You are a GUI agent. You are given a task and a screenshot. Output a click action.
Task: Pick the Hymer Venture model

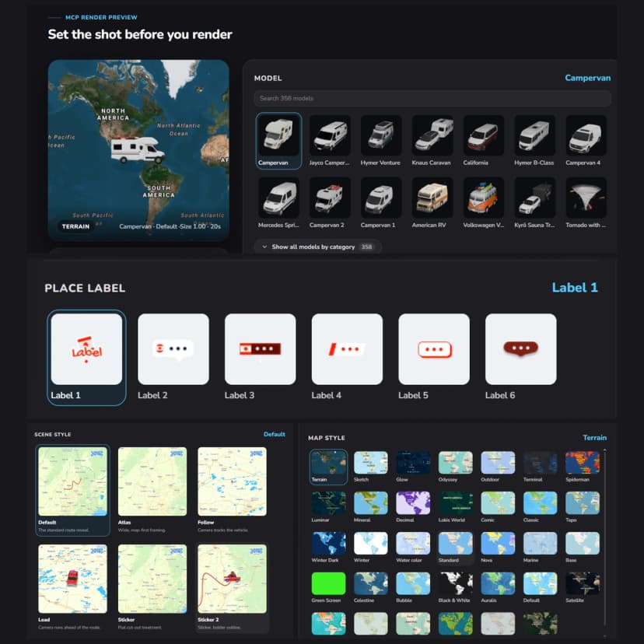point(381,135)
